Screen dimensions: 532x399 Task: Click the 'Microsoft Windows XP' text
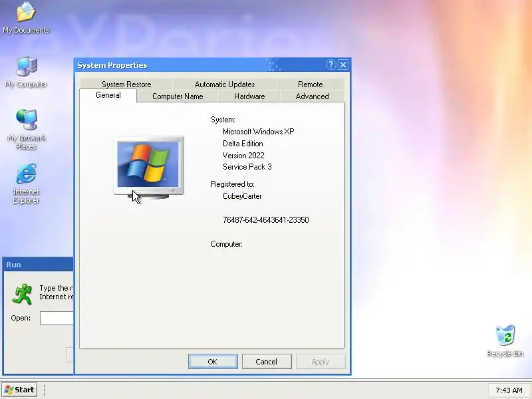tap(259, 132)
